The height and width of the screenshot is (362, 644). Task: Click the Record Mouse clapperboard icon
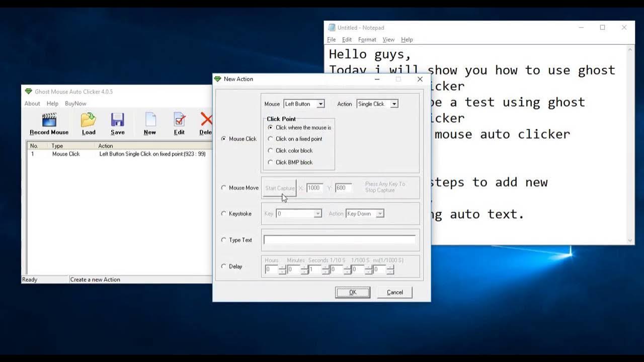tap(49, 120)
